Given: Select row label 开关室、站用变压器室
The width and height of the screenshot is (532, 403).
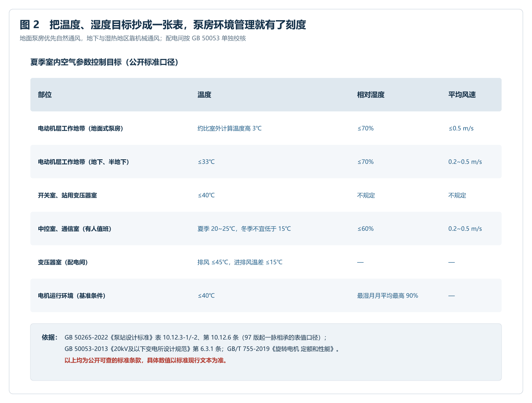Looking at the screenshot, I should coord(67,195).
